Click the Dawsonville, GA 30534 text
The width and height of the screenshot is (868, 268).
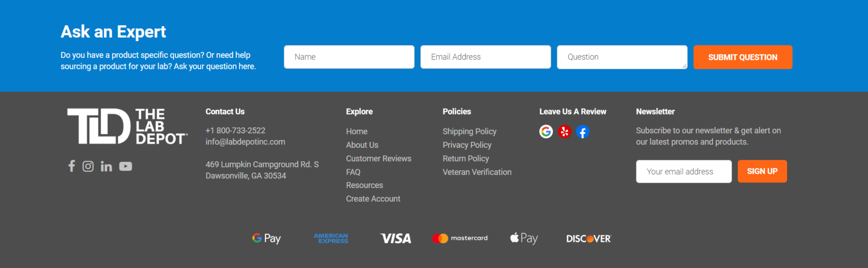coord(246,176)
